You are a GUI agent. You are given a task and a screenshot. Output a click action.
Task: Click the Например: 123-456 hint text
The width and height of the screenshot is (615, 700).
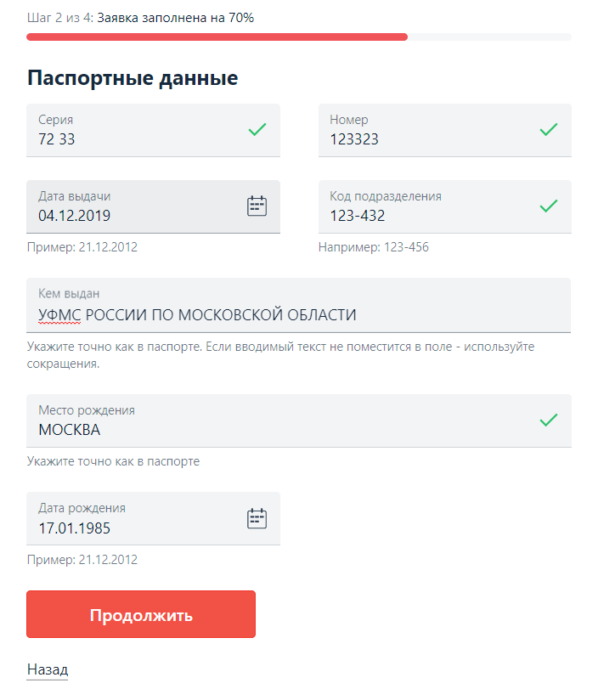pos(373,247)
